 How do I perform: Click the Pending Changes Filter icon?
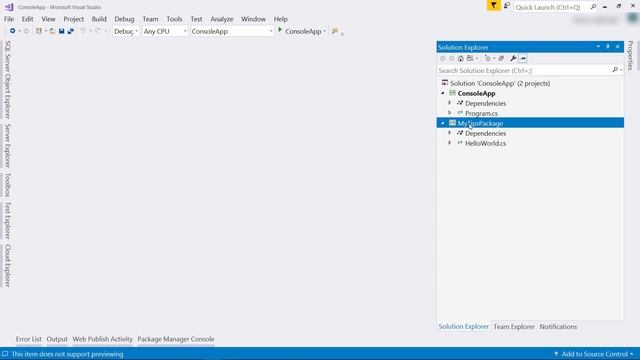coord(488,58)
